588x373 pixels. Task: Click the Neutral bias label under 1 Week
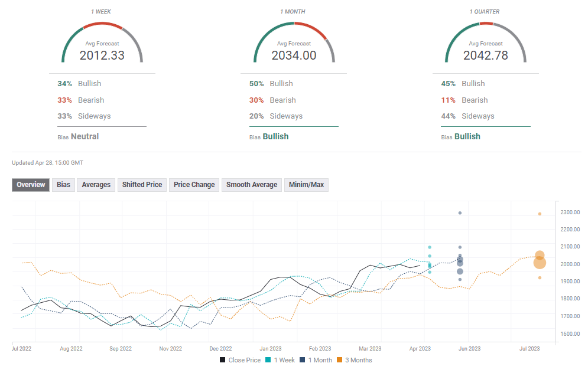click(x=85, y=136)
